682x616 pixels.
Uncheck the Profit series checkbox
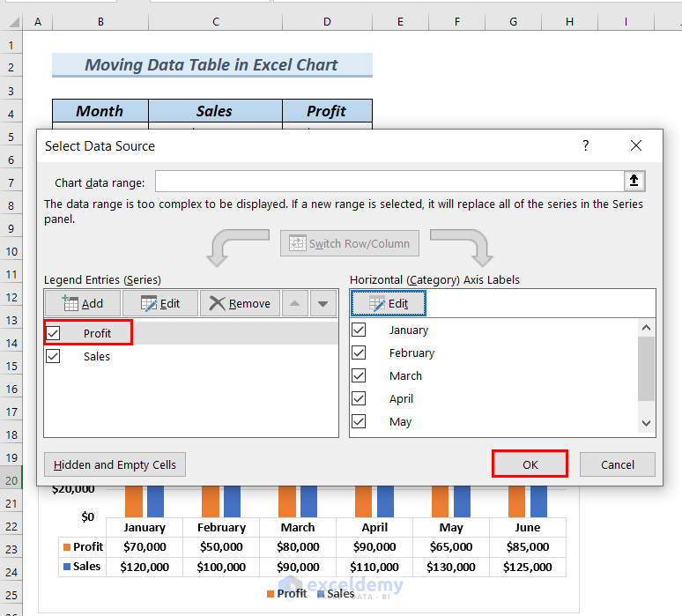pyautogui.click(x=54, y=333)
